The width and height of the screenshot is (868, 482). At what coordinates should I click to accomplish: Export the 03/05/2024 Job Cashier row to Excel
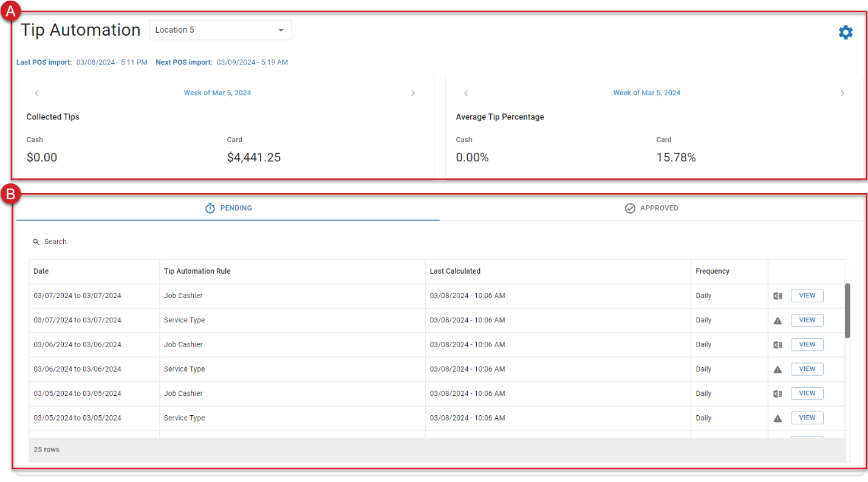pos(777,393)
